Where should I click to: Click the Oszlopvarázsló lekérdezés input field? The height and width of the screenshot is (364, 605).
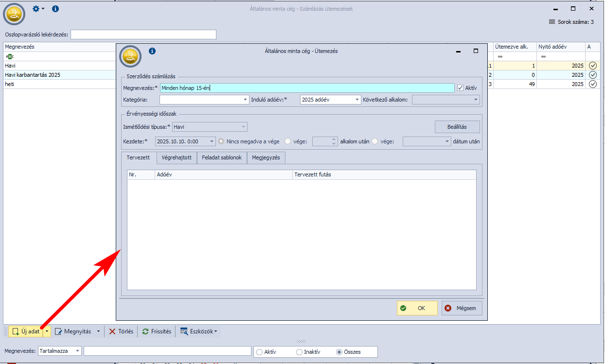(143, 35)
